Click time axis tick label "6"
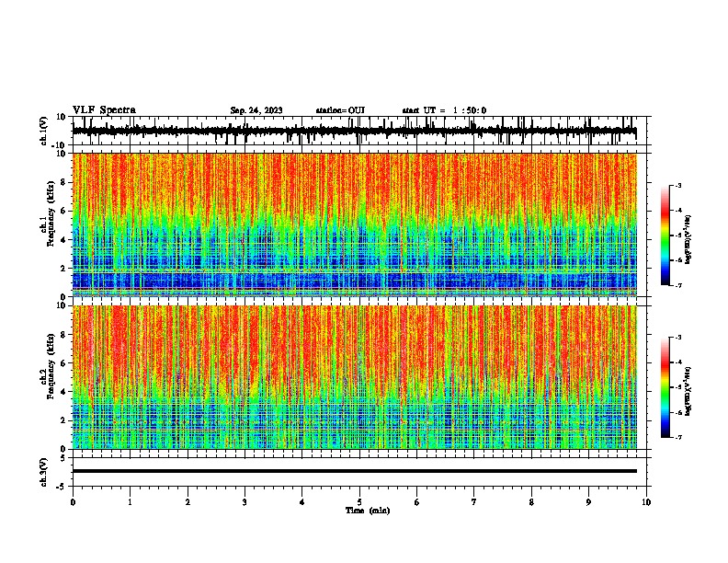This screenshot has height=563, width=728. [416, 502]
